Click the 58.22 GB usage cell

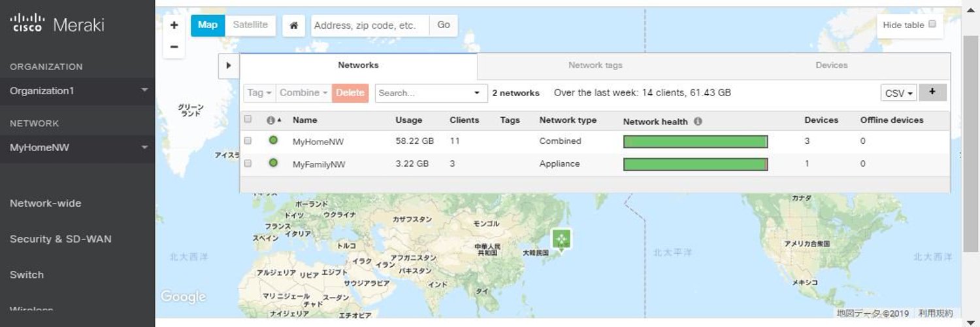[x=415, y=141]
